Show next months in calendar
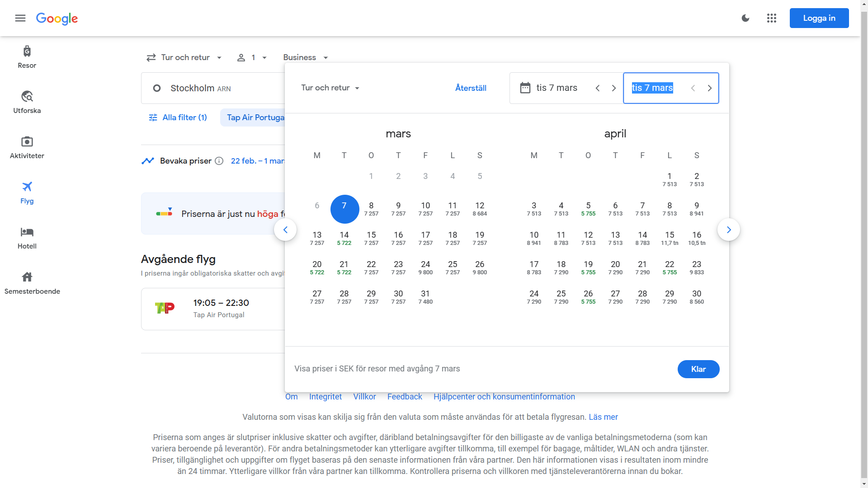 [x=728, y=230]
